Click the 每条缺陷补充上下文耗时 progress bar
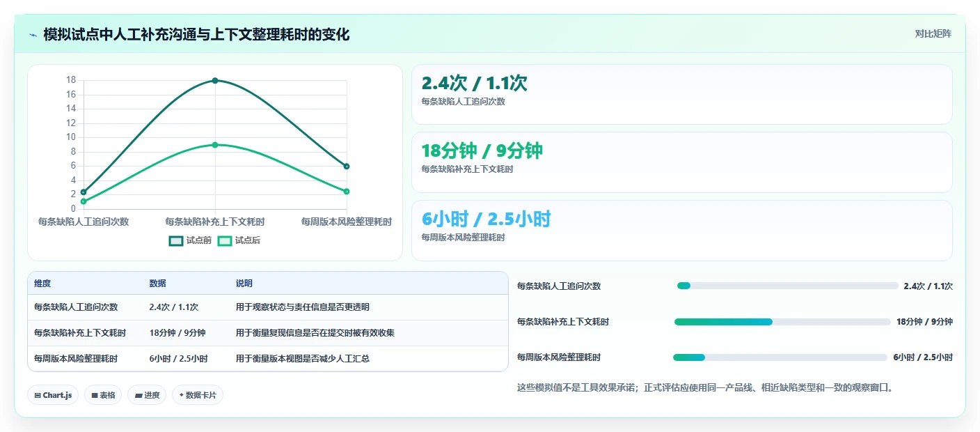 pos(782,322)
